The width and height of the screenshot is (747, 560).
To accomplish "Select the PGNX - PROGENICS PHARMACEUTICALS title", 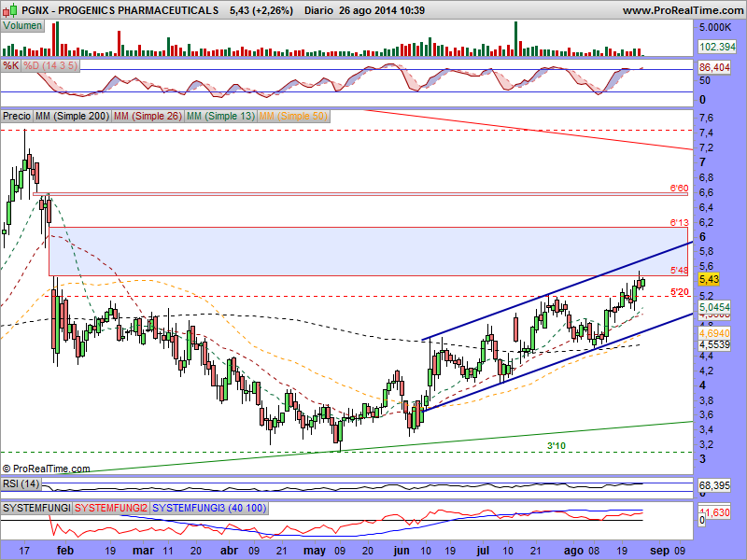I will (x=120, y=10).
